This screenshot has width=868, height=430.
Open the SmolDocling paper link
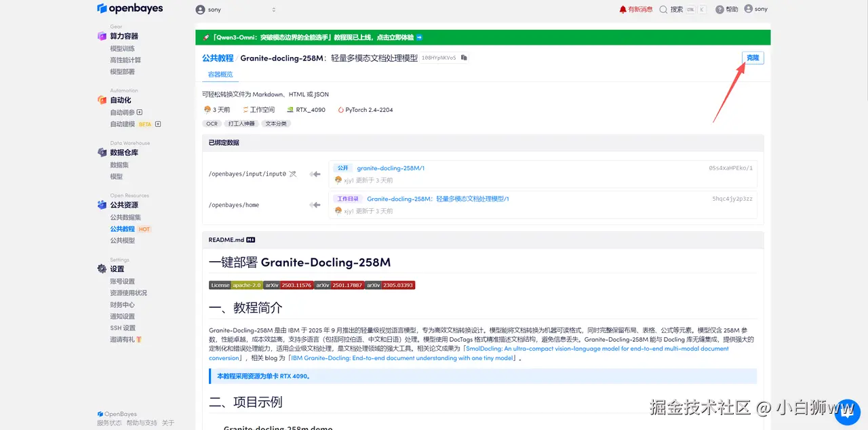click(x=469, y=353)
